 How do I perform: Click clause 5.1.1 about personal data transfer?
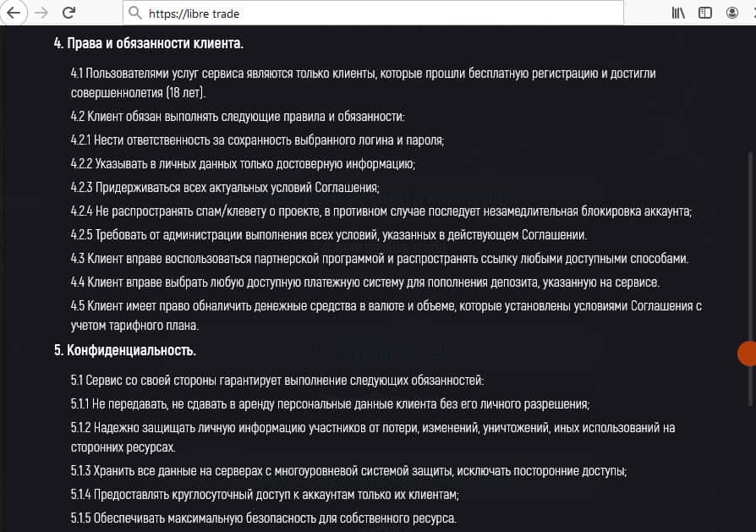(330, 403)
